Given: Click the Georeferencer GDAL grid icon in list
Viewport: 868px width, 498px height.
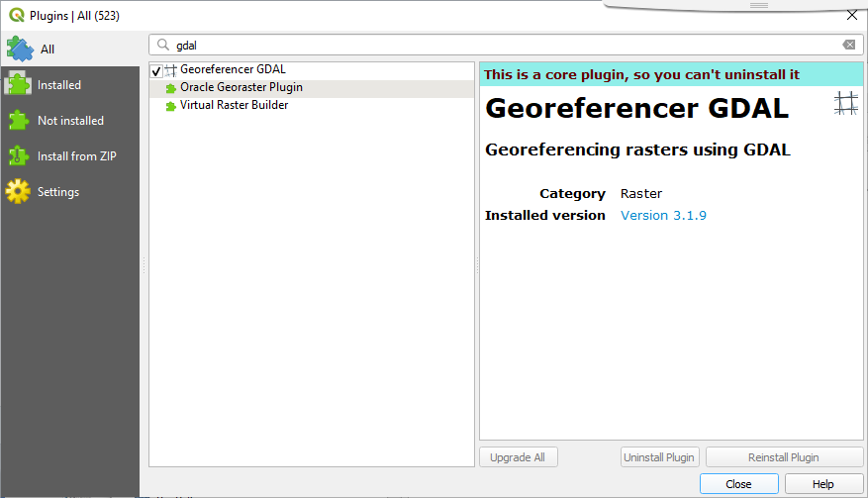Looking at the screenshot, I should tap(170, 70).
